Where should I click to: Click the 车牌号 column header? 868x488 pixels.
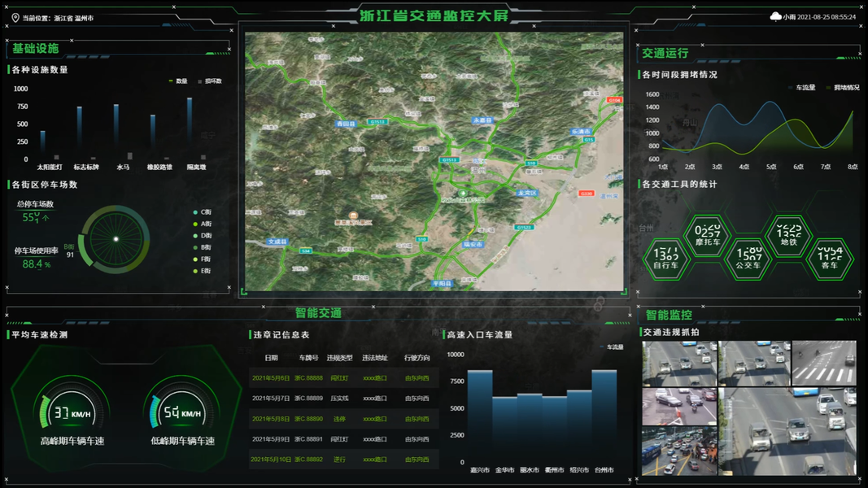coord(309,358)
